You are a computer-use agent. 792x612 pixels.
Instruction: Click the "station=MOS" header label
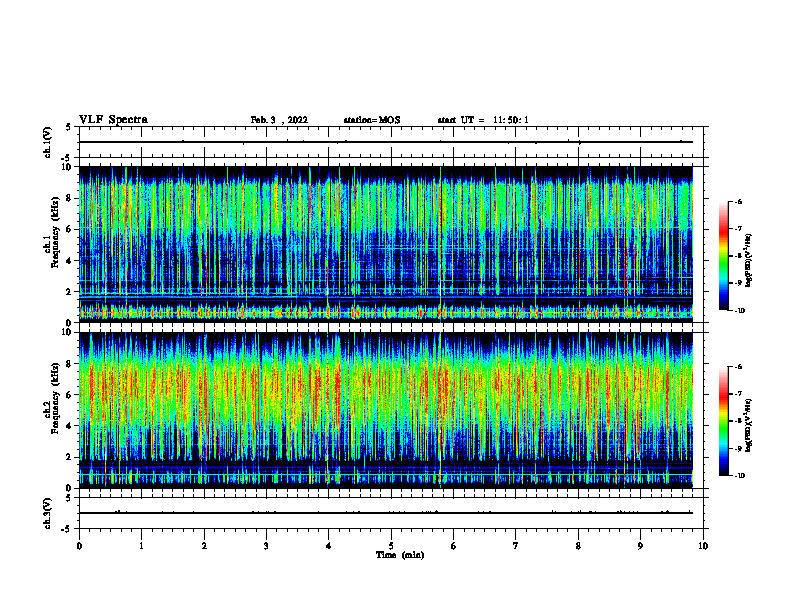point(372,120)
